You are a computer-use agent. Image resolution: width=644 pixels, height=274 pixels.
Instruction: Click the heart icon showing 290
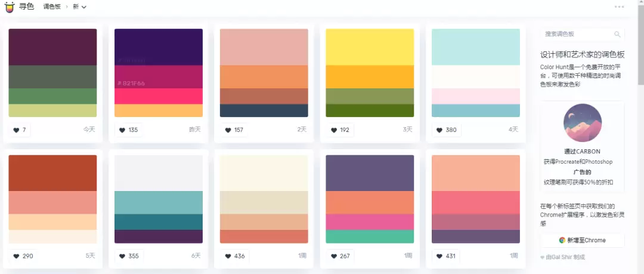click(x=17, y=256)
